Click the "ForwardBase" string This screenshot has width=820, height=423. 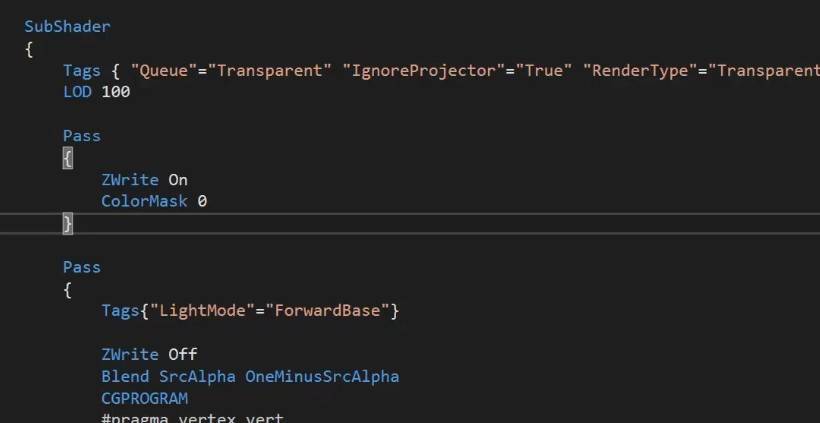tap(327, 311)
